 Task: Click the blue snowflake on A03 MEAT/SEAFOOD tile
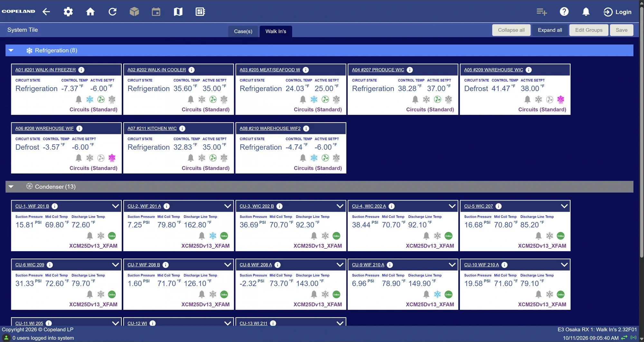pos(314,99)
